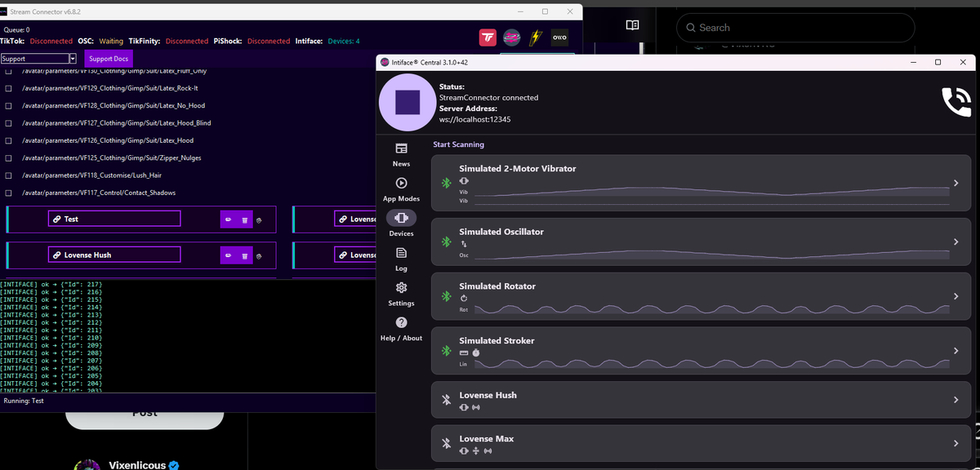
Task: Check the VF118 Lush_Hair parameter checkbox
Action: point(8,175)
